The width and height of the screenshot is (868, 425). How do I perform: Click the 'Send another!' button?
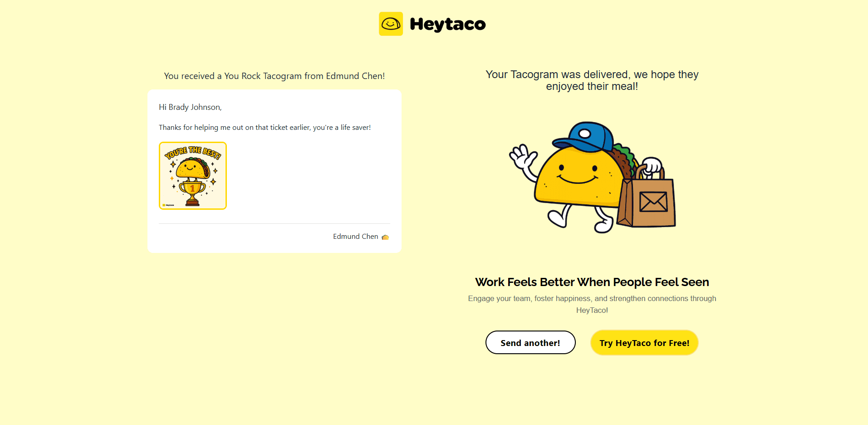click(530, 343)
